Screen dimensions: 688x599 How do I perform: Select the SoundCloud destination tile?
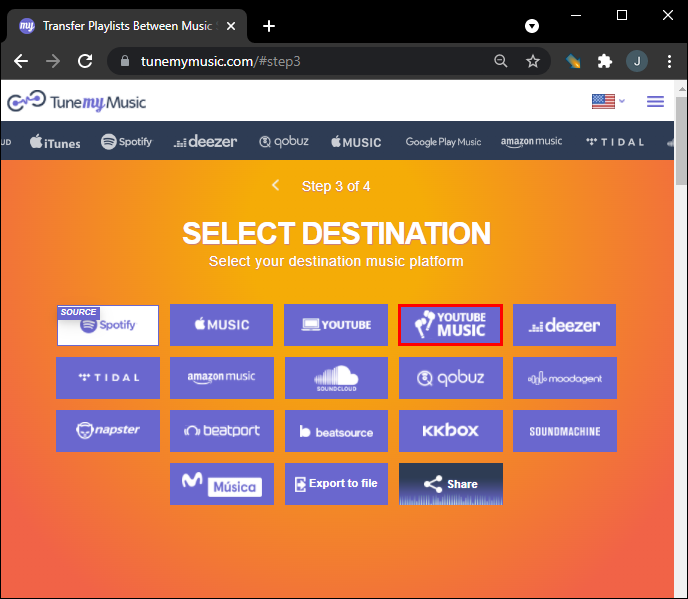click(x=335, y=378)
